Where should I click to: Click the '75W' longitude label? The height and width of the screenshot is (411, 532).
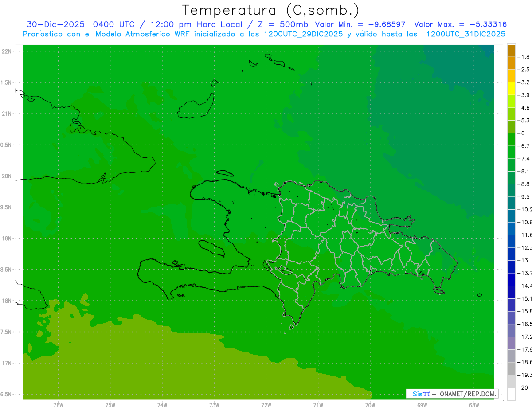(x=110, y=405)
